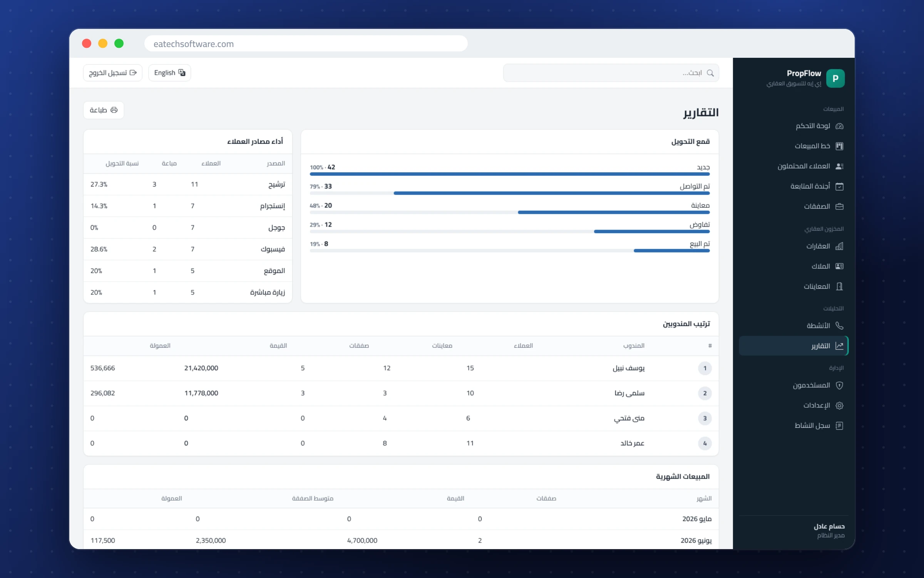
Task: Focus the ابحث search input field
Action: coord(611,73)
